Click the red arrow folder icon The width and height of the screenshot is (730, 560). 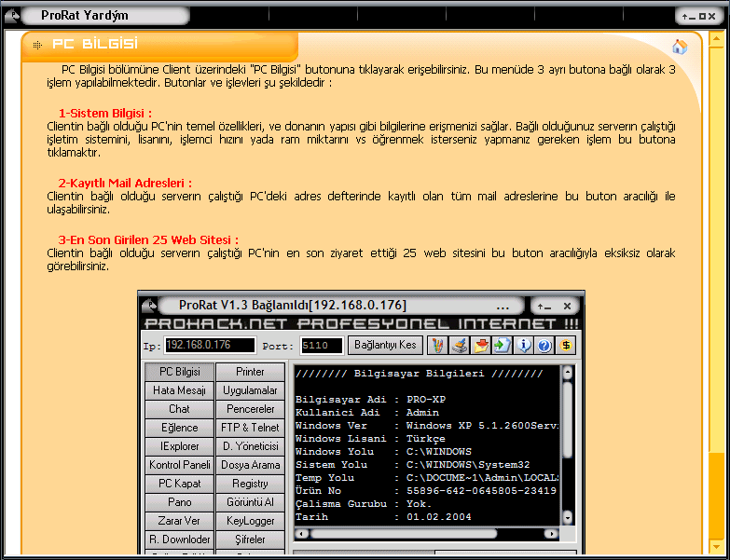click(481, 346)
